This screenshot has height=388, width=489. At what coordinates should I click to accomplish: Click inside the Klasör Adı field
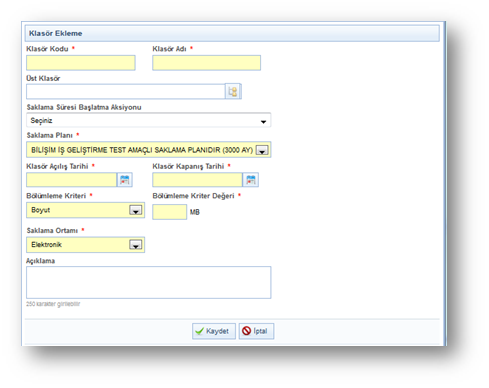coord(206,63)
